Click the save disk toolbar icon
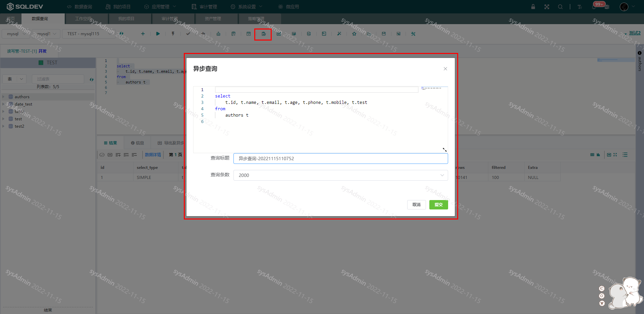 point(384,34)
